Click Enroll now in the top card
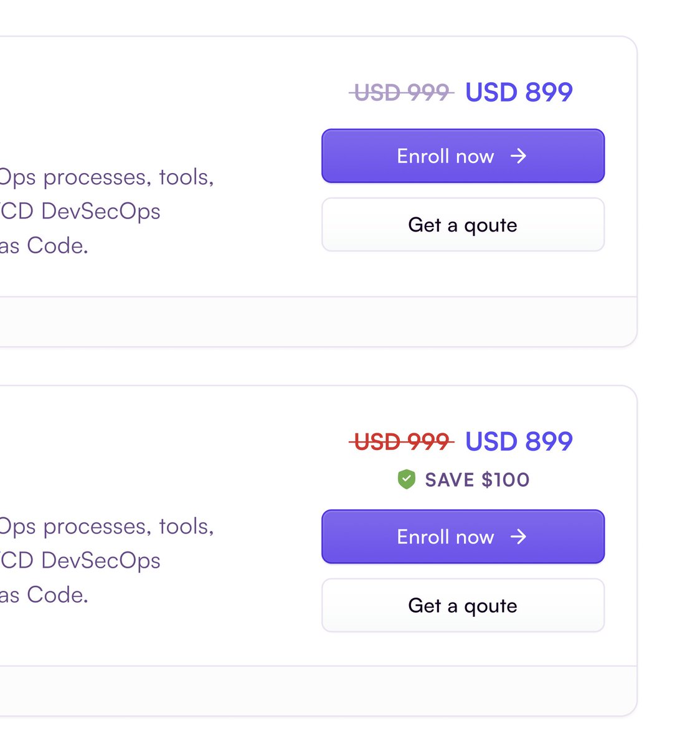The width and height of the screenshot is (700, 747). click(445, 156)
